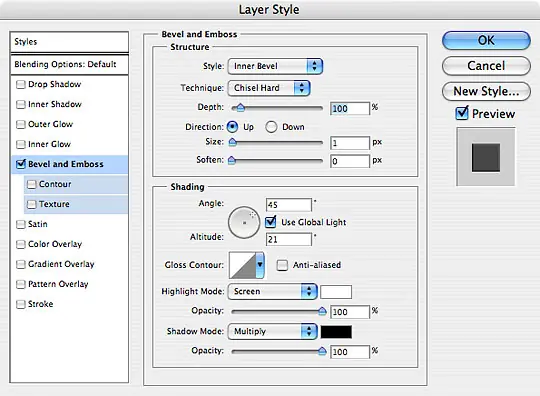Select the Styles panel header
The height and width of the screenshot is (396, 540).
pyautogui.click(x=70, y=42)
